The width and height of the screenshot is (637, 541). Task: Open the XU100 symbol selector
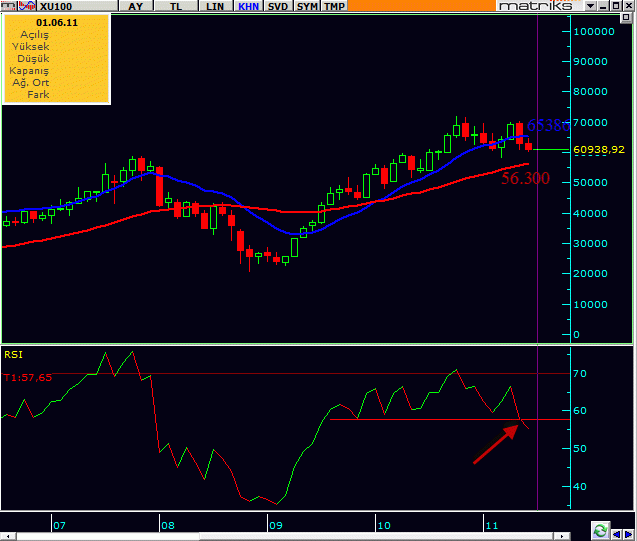tap(55, 6)
